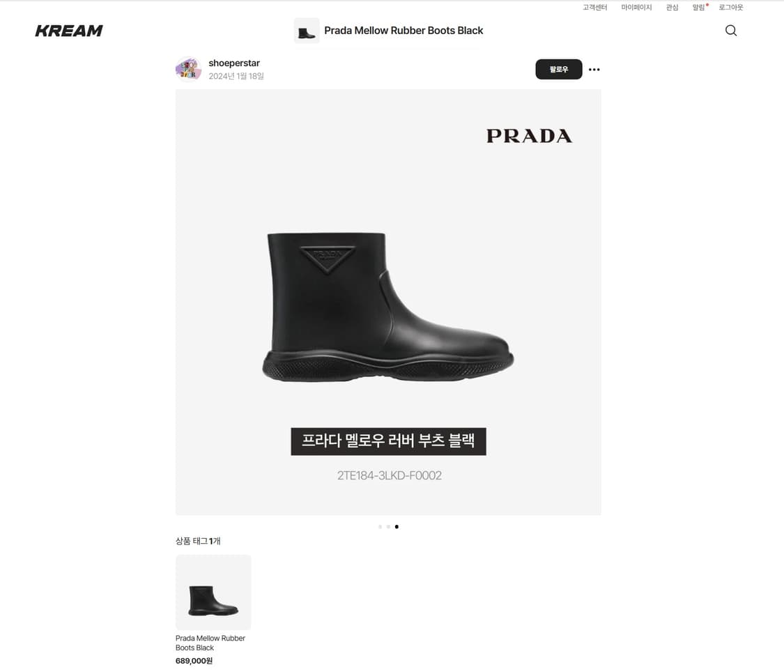This screenshot has height=672, width=784.
Task: Click the main Prada boot image
Action: point(388,302)
